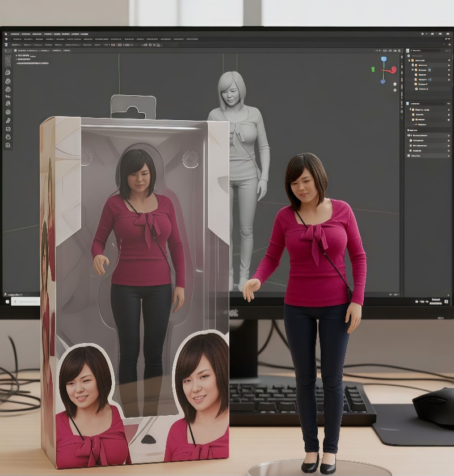
Task: Open the second menu in the top menu bar
Action: (x=27, y=34)
